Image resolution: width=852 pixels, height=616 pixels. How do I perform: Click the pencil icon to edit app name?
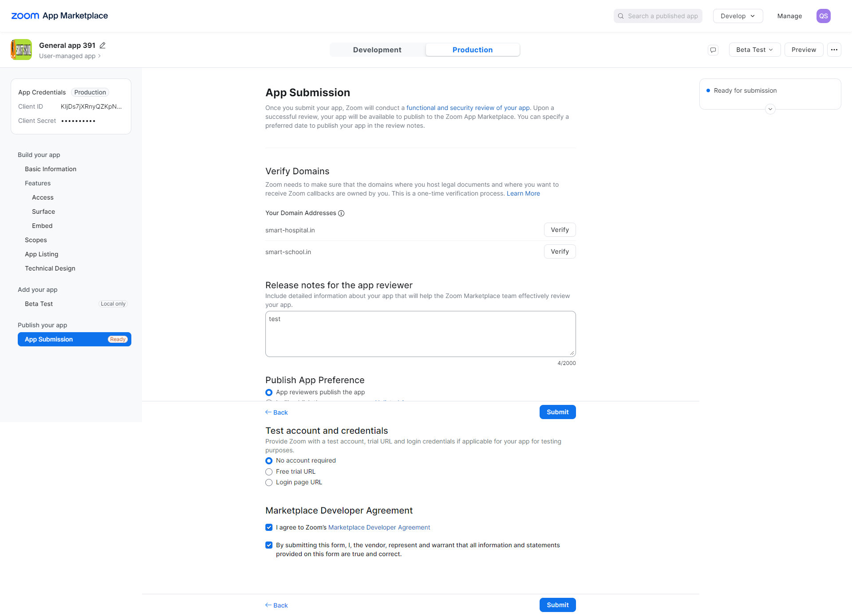(x=103, y=45)
